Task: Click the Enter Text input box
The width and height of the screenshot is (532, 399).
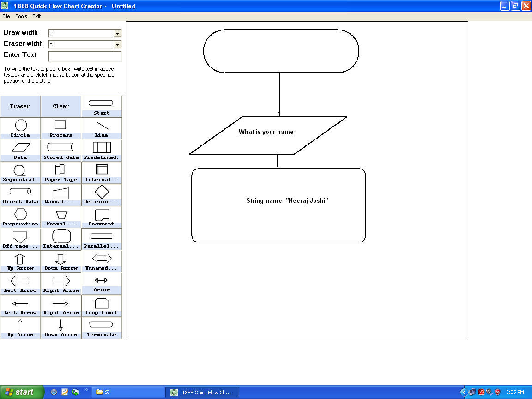Action: pos(85,56)
